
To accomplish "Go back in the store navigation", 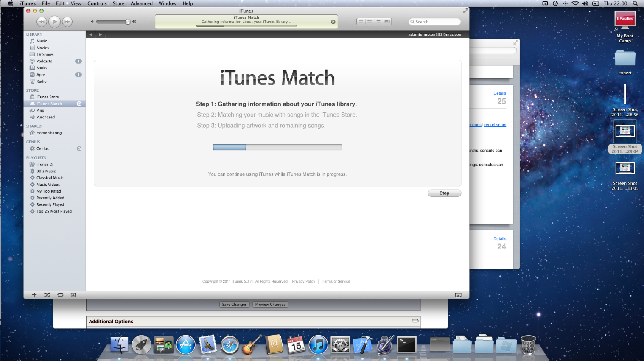I will [x=91, y=34].
